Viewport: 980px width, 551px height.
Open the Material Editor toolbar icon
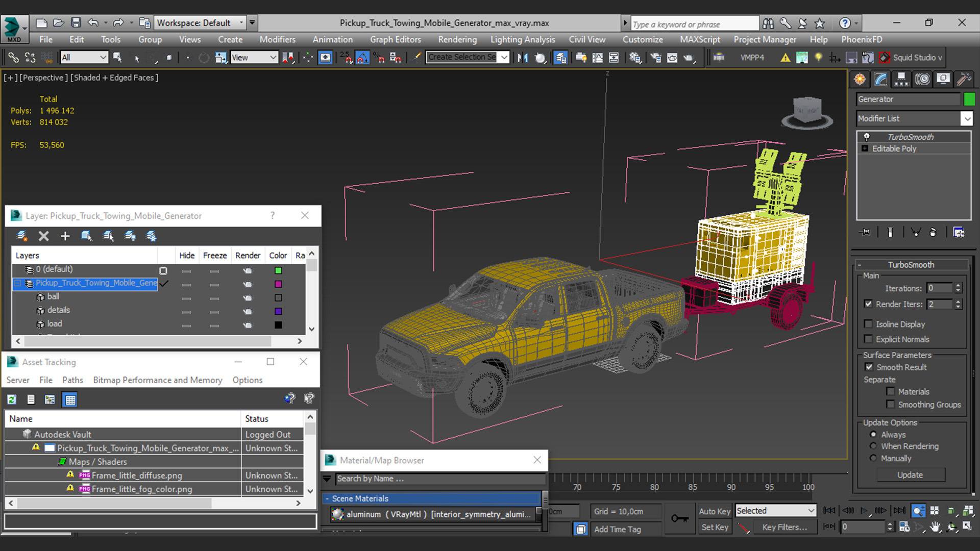[x=635, y=58]
